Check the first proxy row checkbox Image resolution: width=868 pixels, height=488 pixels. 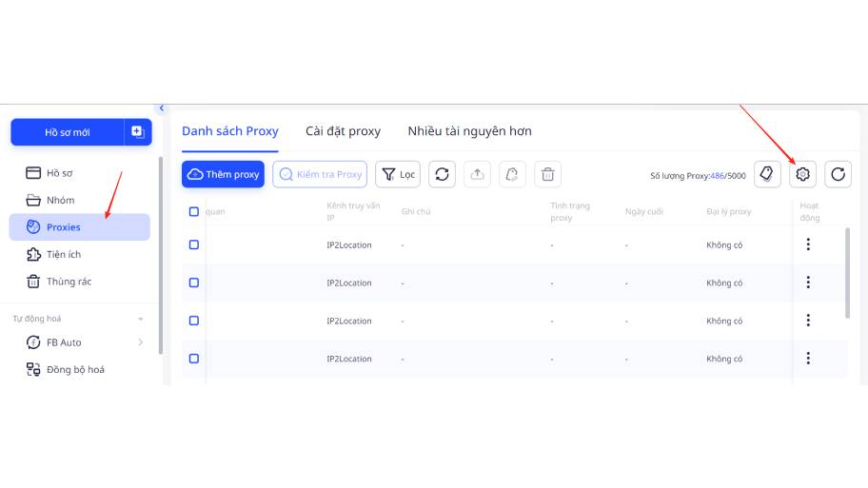pos(194,244)
